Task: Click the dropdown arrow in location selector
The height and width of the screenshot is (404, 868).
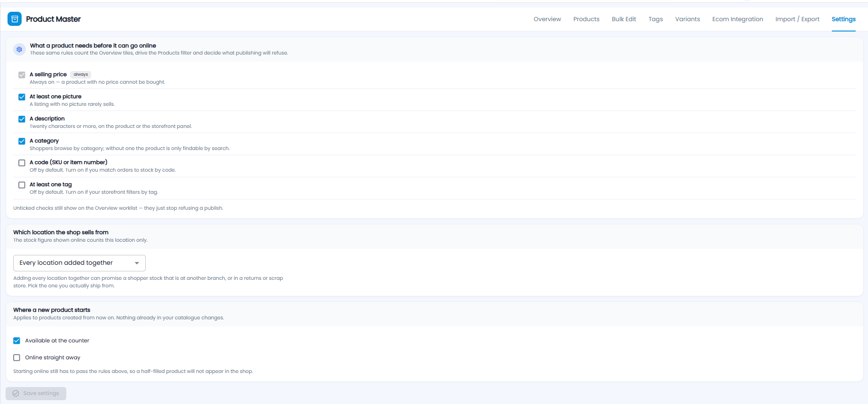Action: click(x=137, y=263)
